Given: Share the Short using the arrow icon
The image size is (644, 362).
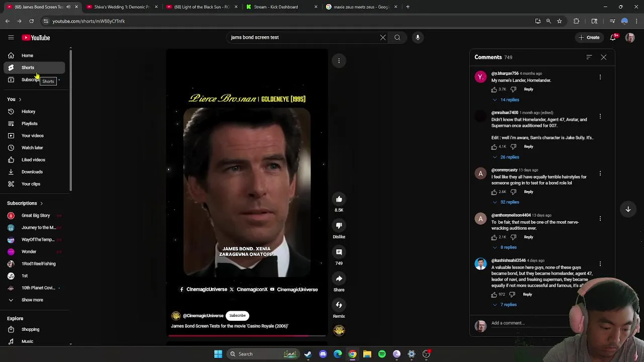Looking at the screenshot, I should (x=339, y=279).
